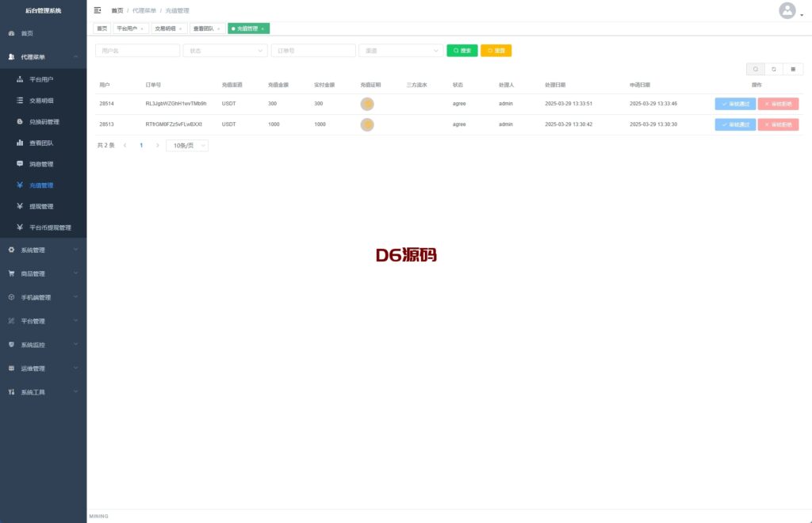The height and width of the screenshot is (523, 812).
Task: Focus the 用户名 username input field
Action: [138, 51]
